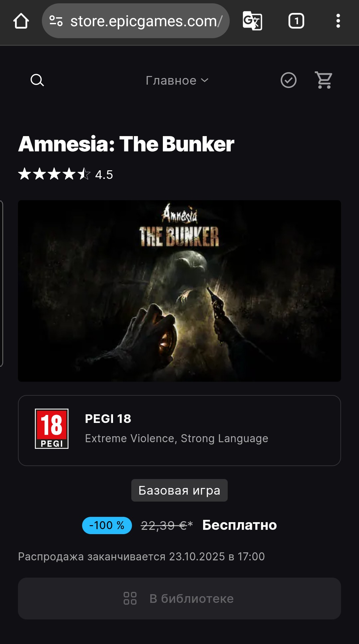359x644 pixels.
Task: Click the Базовая игра tag
Action: (x=179, y=490)
